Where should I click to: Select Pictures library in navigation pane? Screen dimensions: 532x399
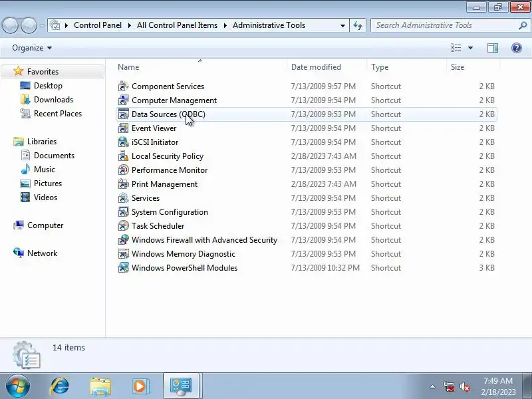click(48, 184)
